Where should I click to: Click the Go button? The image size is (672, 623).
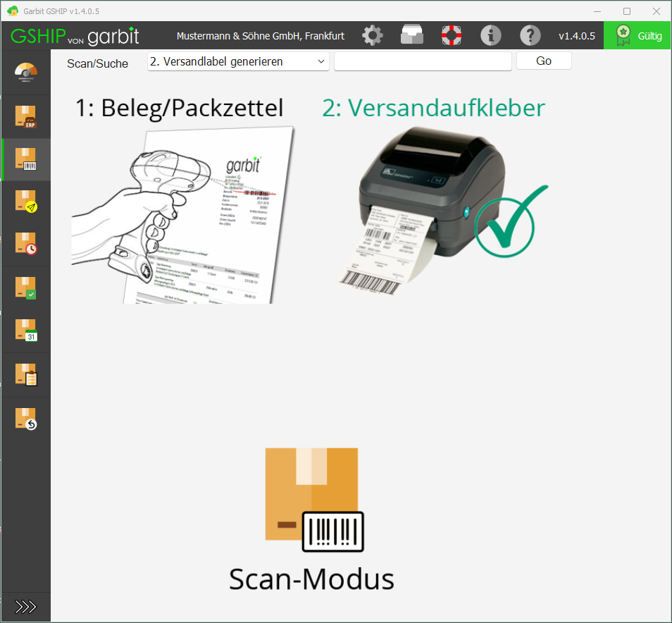point(544,61)
